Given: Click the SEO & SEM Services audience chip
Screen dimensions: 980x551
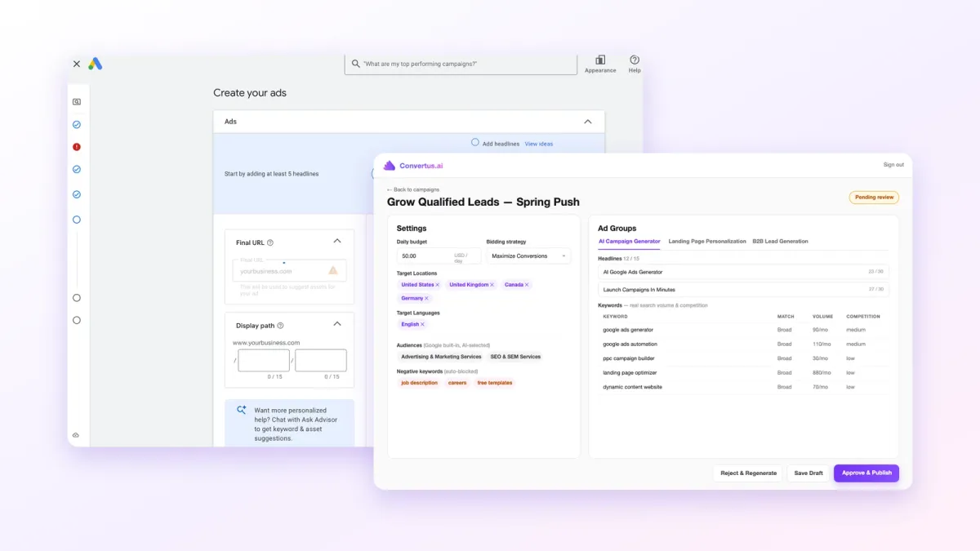Looking at the screenshot, I should [515, 357].
